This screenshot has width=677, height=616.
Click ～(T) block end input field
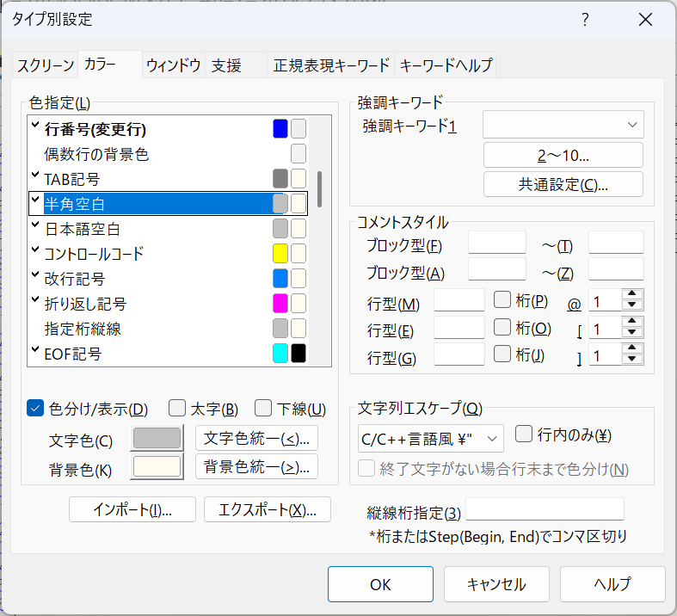click(x=616, y=243)
